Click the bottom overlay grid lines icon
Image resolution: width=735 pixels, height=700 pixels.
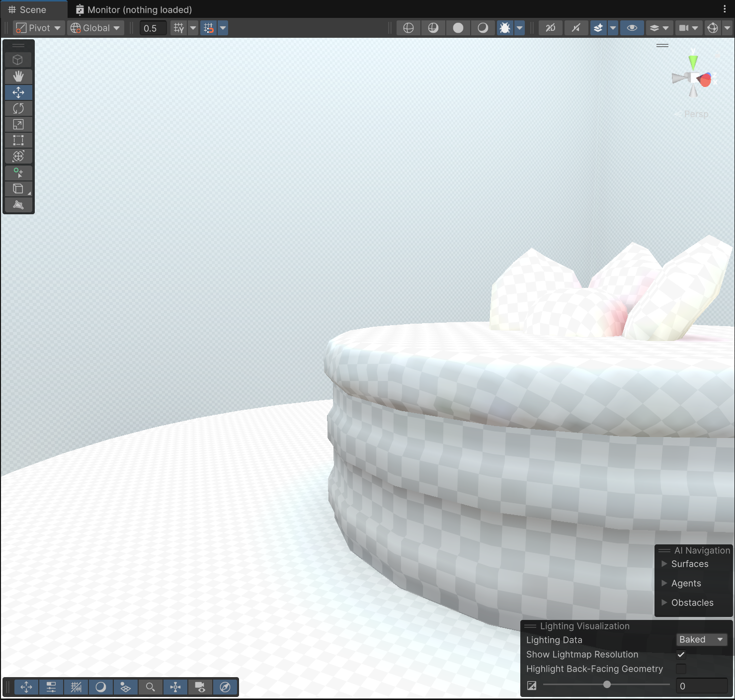click(x=76, y=687)
